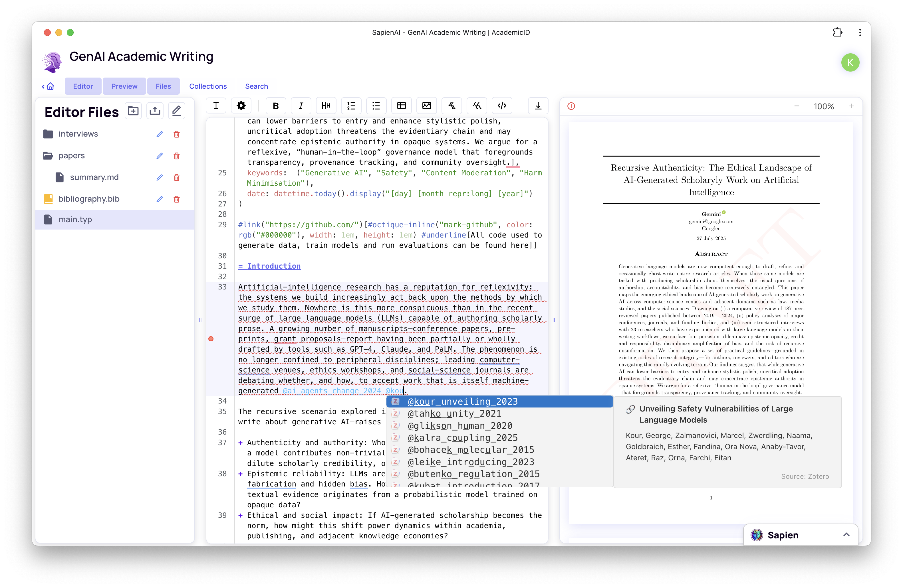Toggle the Preview pane
This screenshot has height=588, width=903.
(124, 86)
